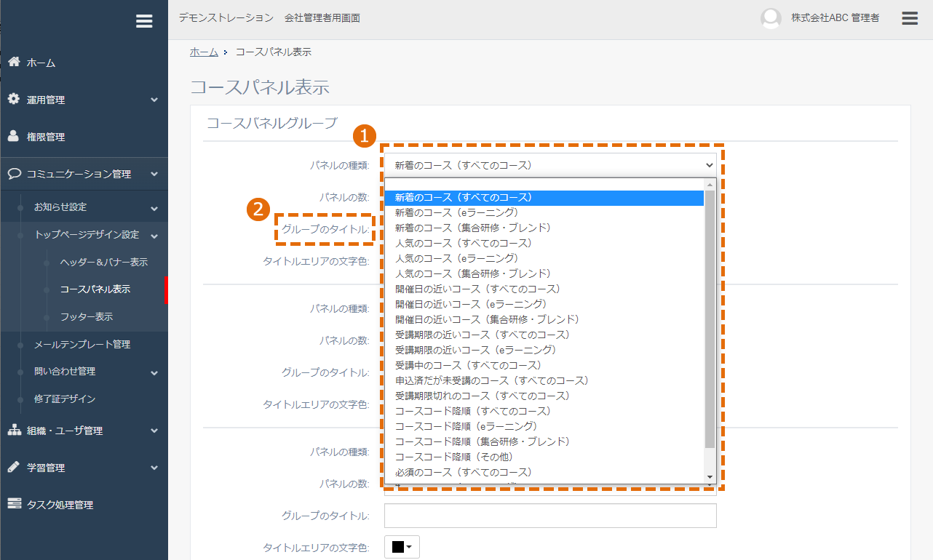Click the 運用管理 gear icon

tap(14, 99)
